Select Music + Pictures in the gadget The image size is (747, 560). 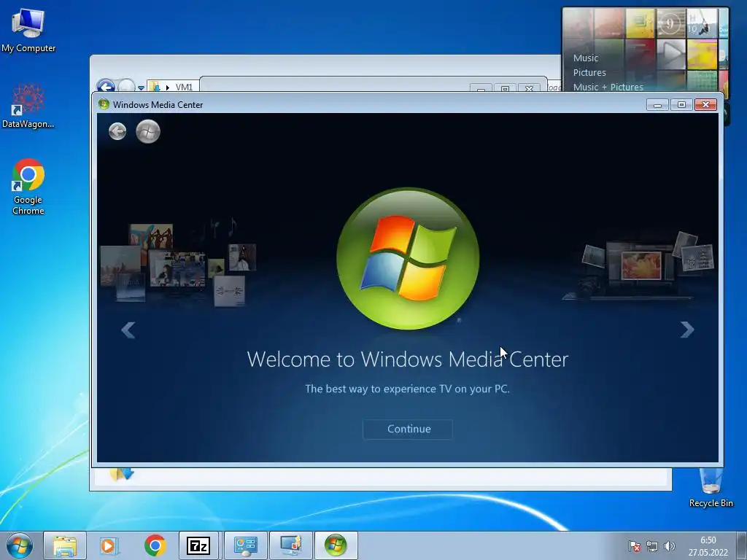(608, 87)
